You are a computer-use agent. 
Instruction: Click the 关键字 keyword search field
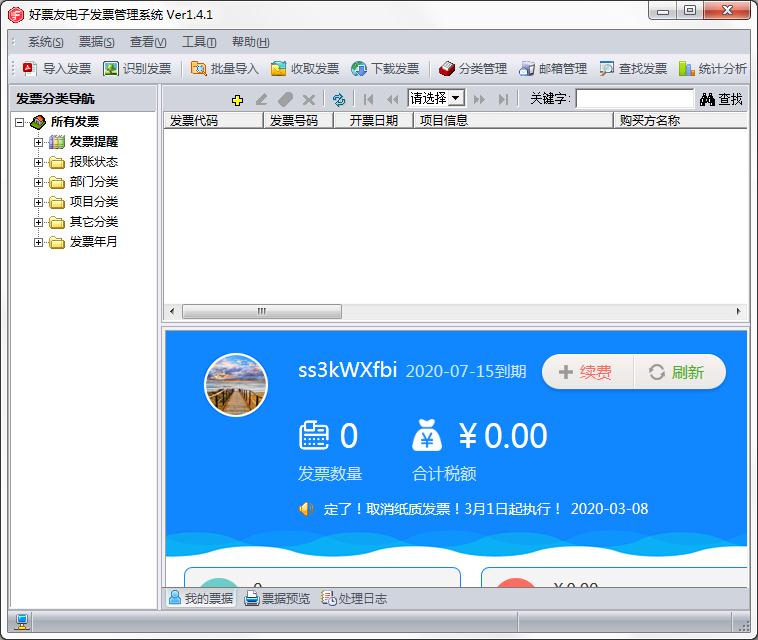point(634,99)
